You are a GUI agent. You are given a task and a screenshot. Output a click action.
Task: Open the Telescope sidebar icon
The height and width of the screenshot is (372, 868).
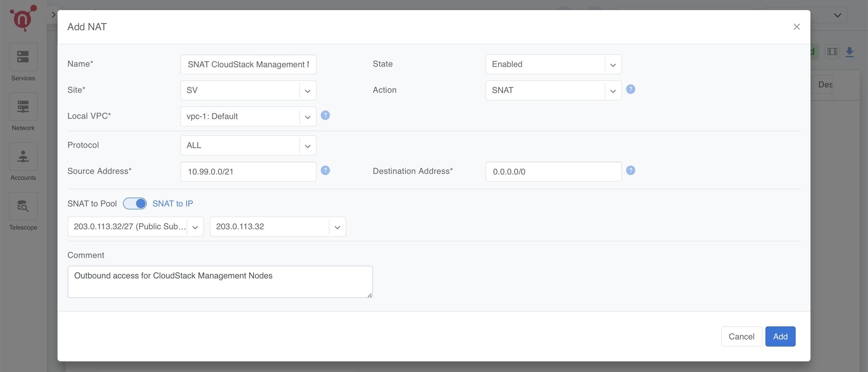23,206
